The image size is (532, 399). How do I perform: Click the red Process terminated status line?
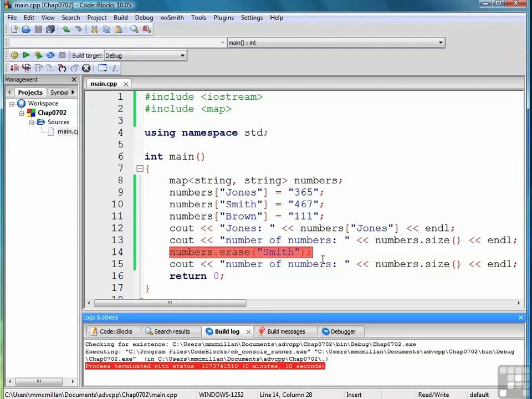[x=205, y=366]
